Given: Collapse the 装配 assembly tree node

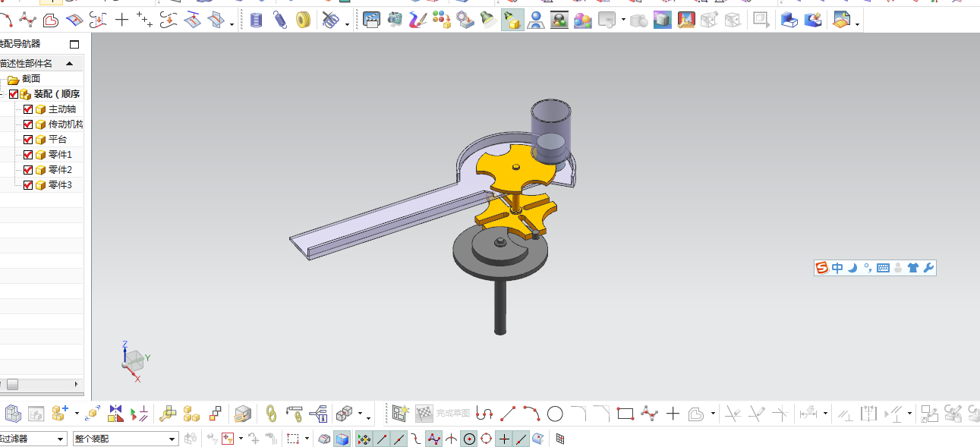Looking at the screenshot, I should 3,94.
